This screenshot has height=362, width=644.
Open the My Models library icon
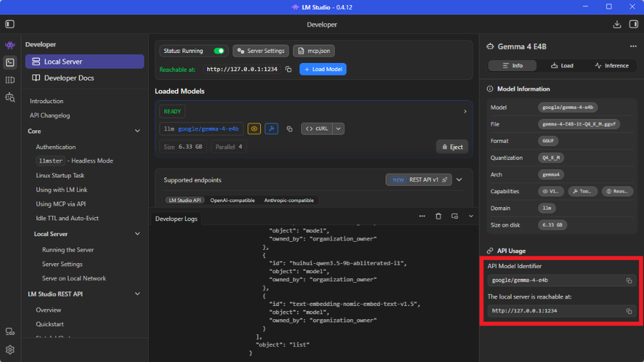coord(10,80)
